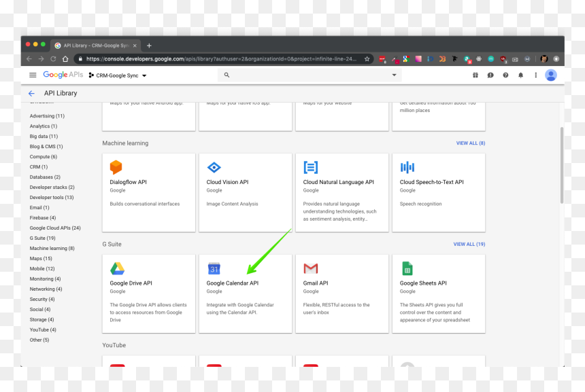Screen dimensions: 585x392
Task: Bookmark page with star icon
Action: pyautogui.click(x=367, y=59)
